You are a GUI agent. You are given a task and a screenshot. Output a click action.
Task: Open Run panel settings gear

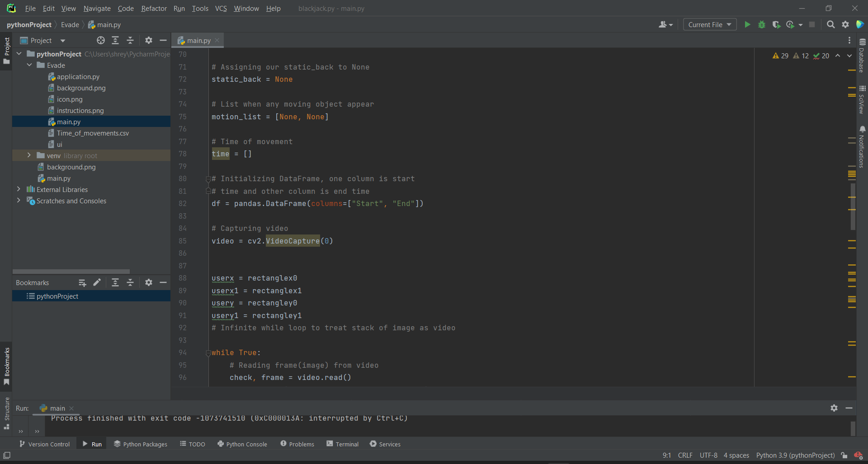coord(834,408)
